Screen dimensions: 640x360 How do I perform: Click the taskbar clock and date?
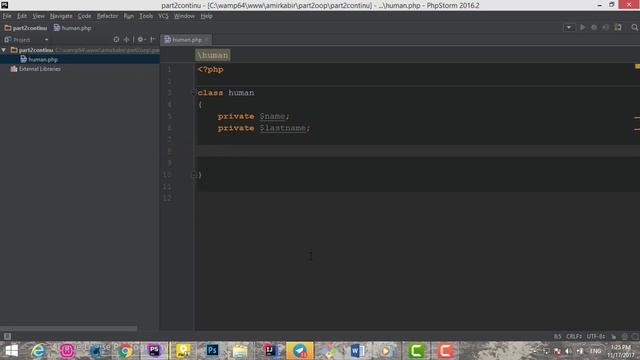coord(620,351)
